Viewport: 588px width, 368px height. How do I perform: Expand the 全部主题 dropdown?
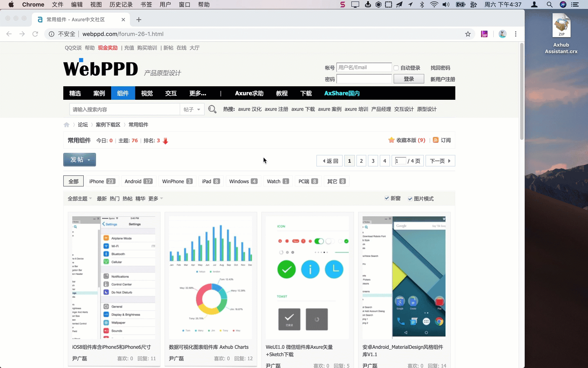coord(80,199)
